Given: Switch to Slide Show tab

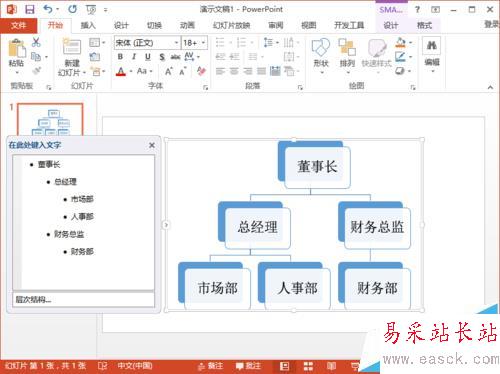Looking at the screenshot, I should tap(232, 25).
